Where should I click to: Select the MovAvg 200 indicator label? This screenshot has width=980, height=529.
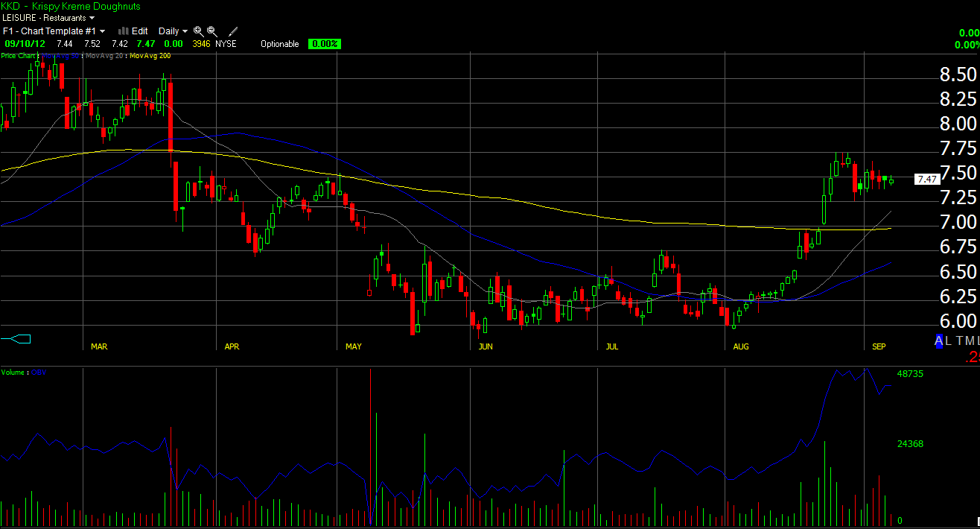tap(150, 56)
